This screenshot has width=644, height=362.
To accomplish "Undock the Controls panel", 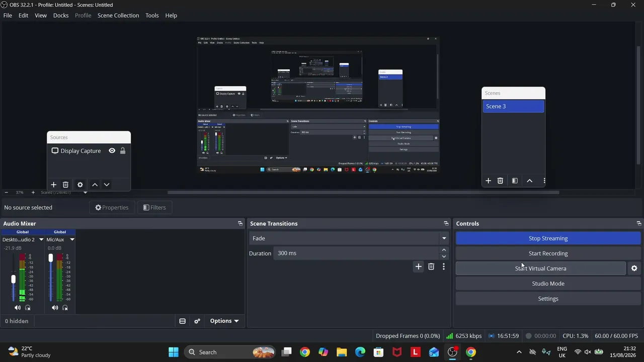I will pos(639,223).
